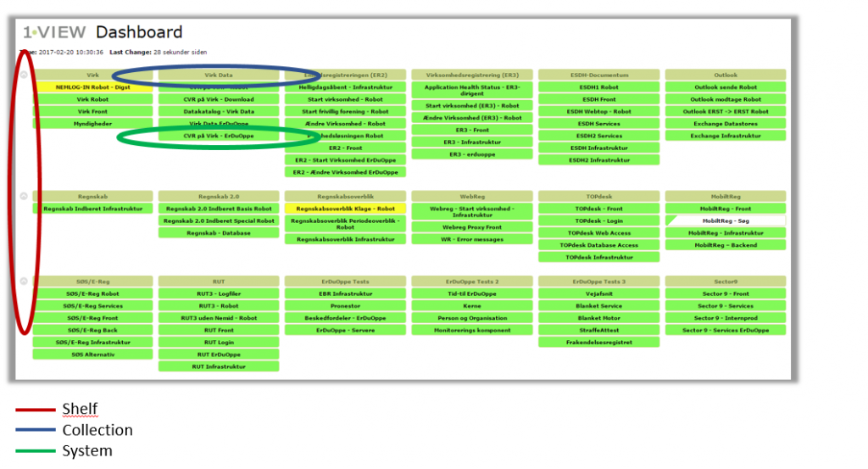868x469 pixels.
Task: Click Start frivillig forening - Robot tile
Action: click(346, 111)
